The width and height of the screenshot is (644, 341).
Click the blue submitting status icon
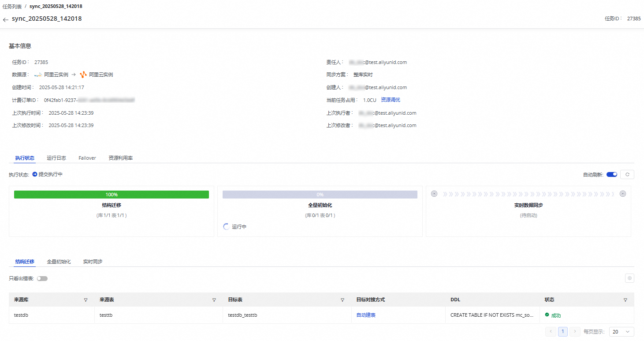click(x=35, y=174)
